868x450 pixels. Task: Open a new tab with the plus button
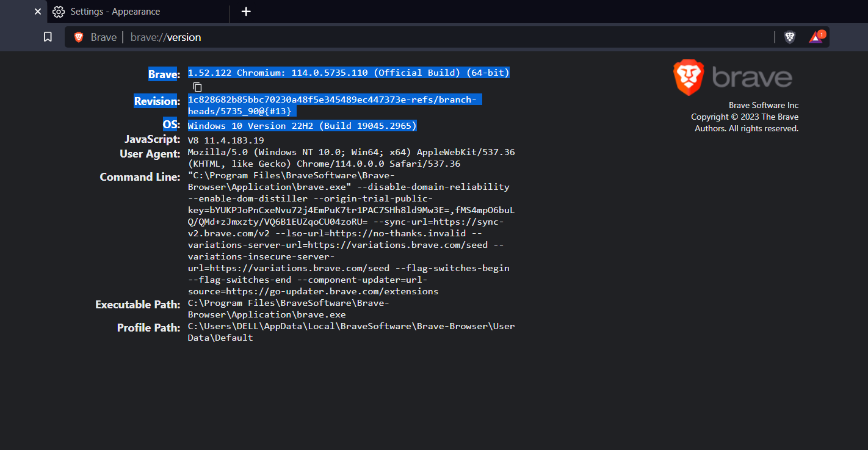(246, 12)
